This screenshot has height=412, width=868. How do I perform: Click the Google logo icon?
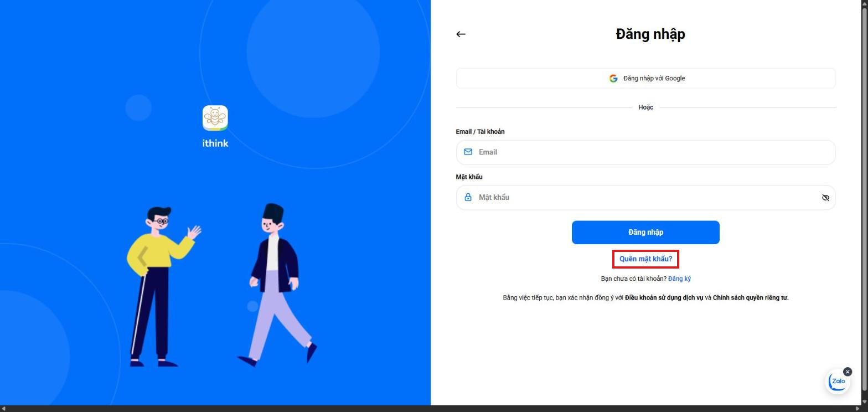pyautogui.click(x=613, y=79)
